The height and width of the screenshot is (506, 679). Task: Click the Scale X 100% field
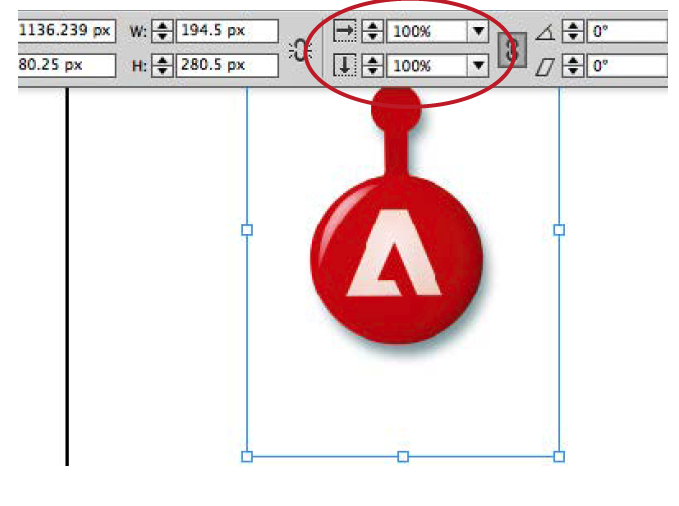[x=427, y=31]
